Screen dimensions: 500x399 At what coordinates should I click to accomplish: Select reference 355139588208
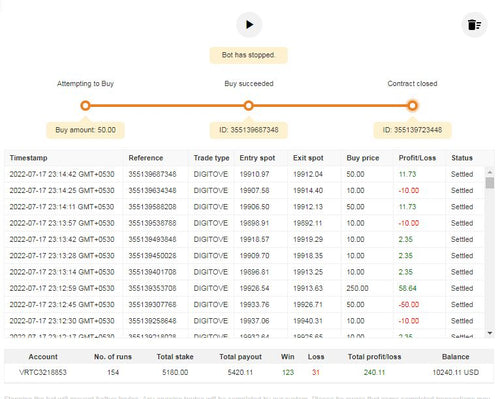(152, 207)
